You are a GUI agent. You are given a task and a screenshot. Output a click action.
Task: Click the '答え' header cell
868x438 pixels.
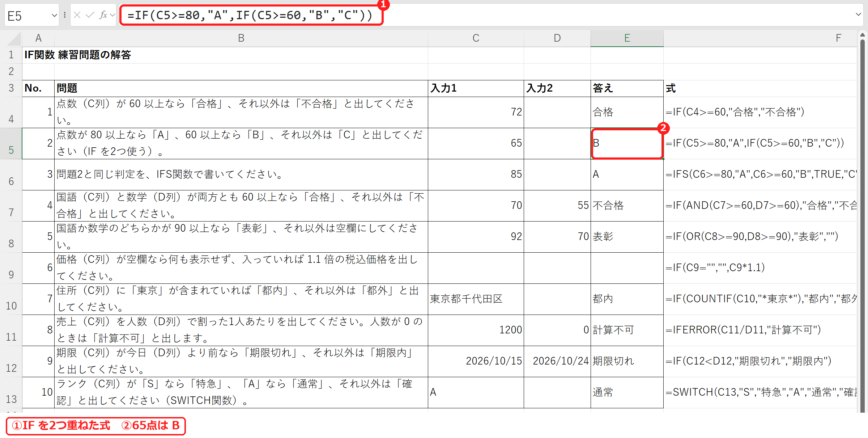pos(627,88)
